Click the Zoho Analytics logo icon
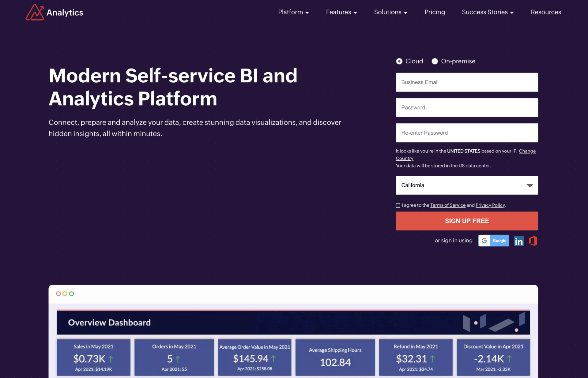This screenshot has height=378, width=588. click(x=35, y=12)
